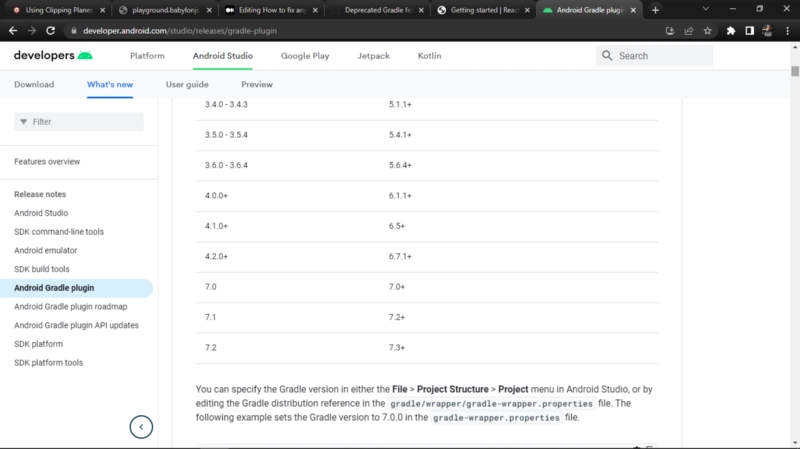Bookmark this page with star icon

(708, 31)
